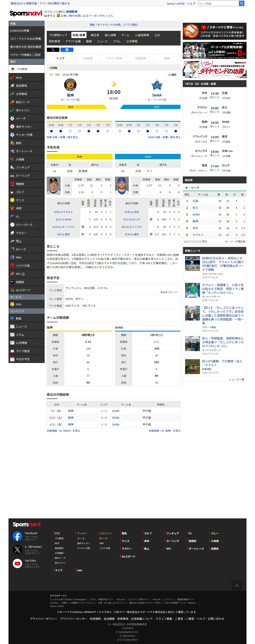Turn on game notifications with 通知 button
This screenshot has width=255, height=644.
pos(172,75)
